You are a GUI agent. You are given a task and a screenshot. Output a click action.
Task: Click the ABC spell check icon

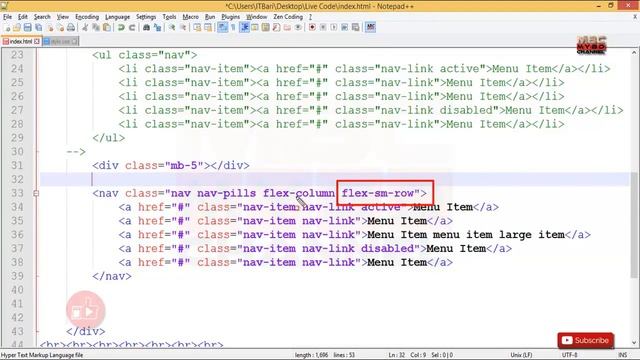click(x=370, y=27)
